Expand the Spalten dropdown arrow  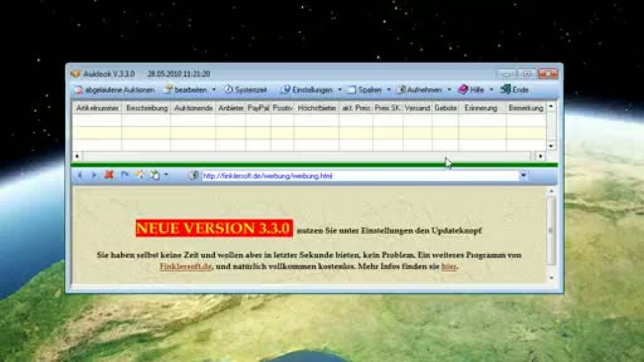[x=388, y=90]
